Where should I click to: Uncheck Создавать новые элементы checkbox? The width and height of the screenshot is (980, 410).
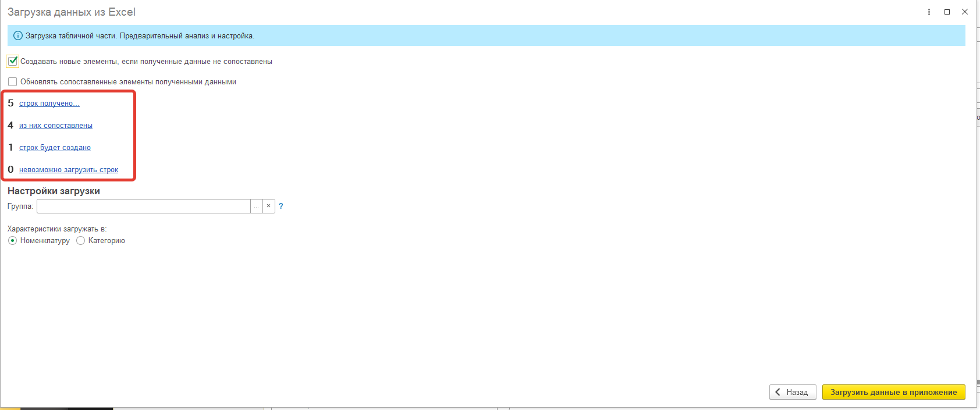tap(13, 61)
